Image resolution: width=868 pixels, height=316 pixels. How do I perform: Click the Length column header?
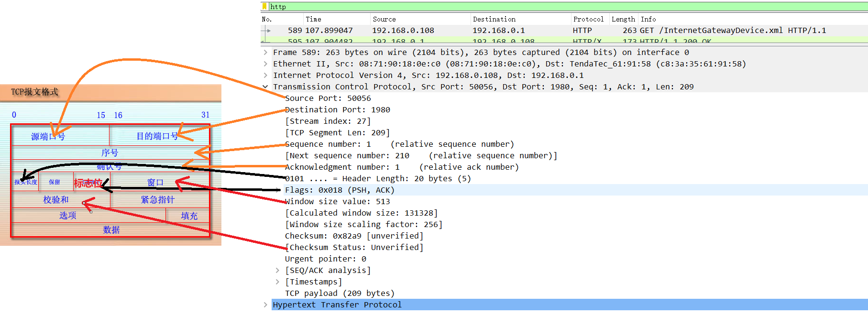pos(623,19)
